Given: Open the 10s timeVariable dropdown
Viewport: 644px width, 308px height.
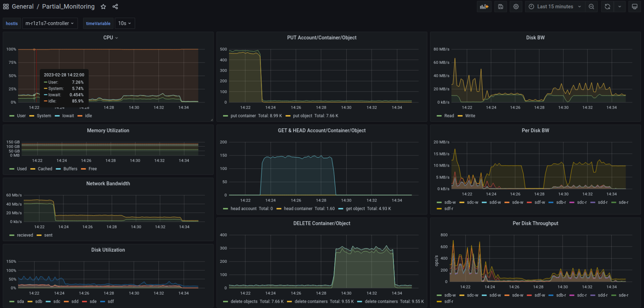Looking at the screenshot, I should [x=124, y=23].
